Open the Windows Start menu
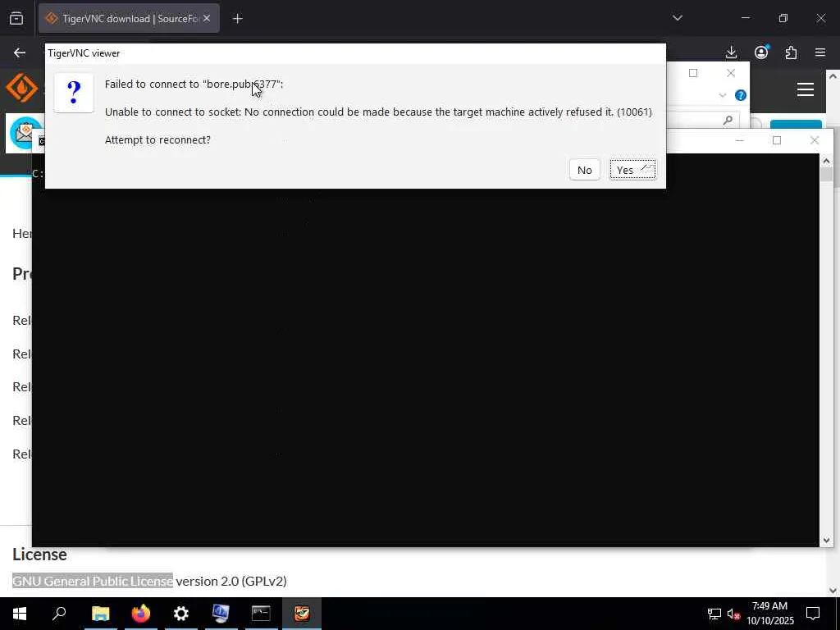840x630 pixels. [x=20, y=614]
